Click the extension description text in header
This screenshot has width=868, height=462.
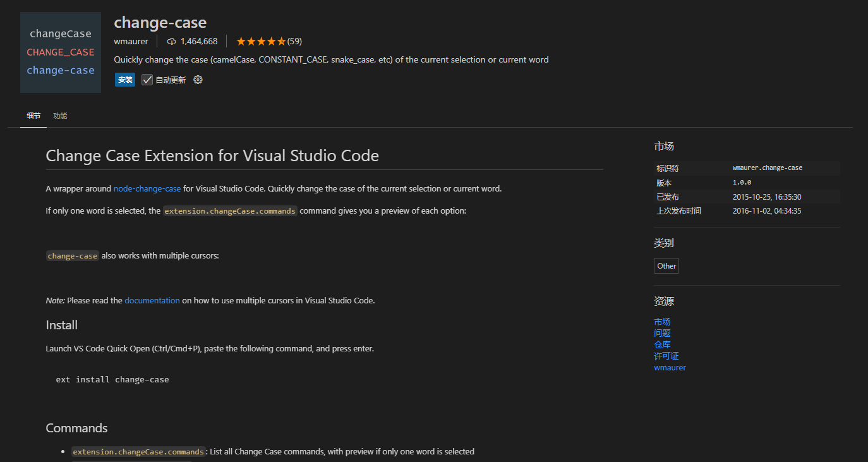pos(331,60)
